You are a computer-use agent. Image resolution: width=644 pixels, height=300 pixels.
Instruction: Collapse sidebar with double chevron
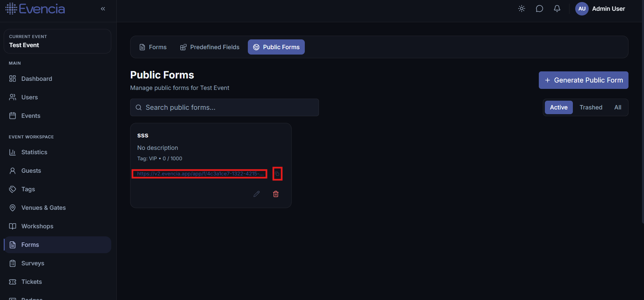103,9
